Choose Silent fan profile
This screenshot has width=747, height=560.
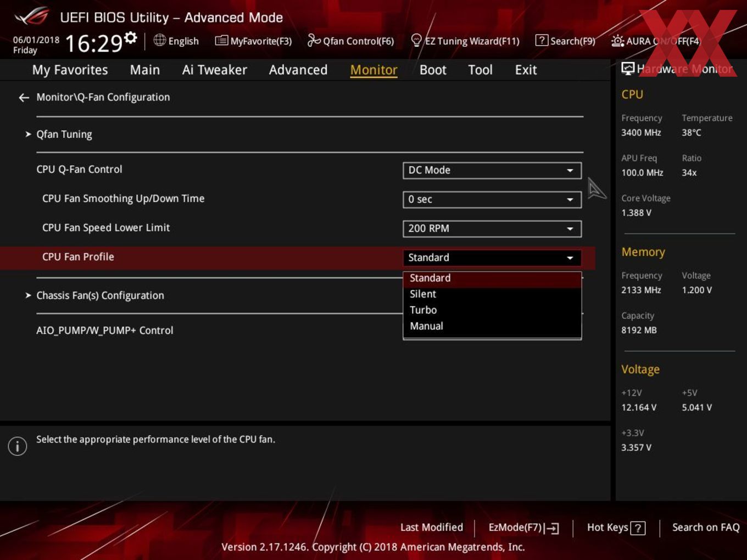tap(492, 294)
